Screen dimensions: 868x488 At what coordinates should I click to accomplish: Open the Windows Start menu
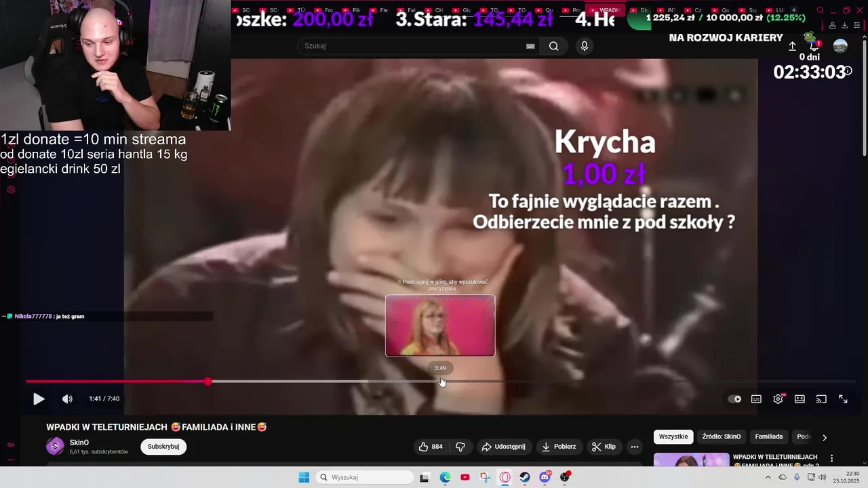point(304,477)
